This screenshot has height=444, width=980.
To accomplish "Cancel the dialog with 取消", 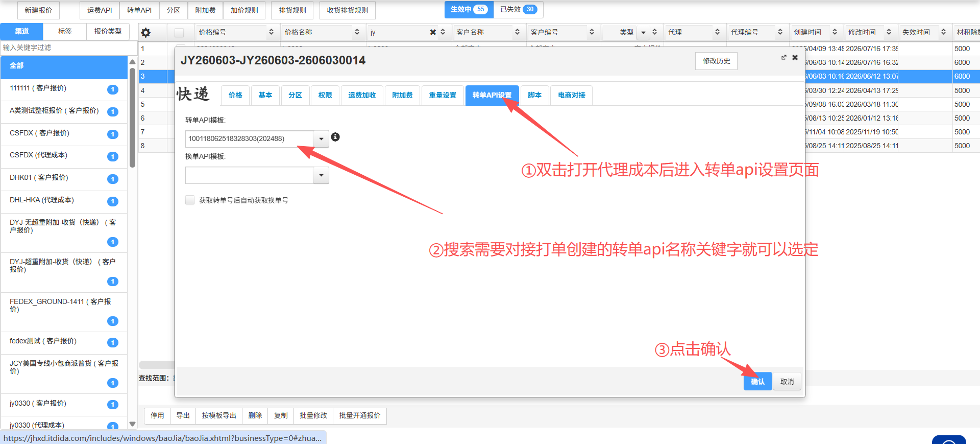I will click(787, 382).
